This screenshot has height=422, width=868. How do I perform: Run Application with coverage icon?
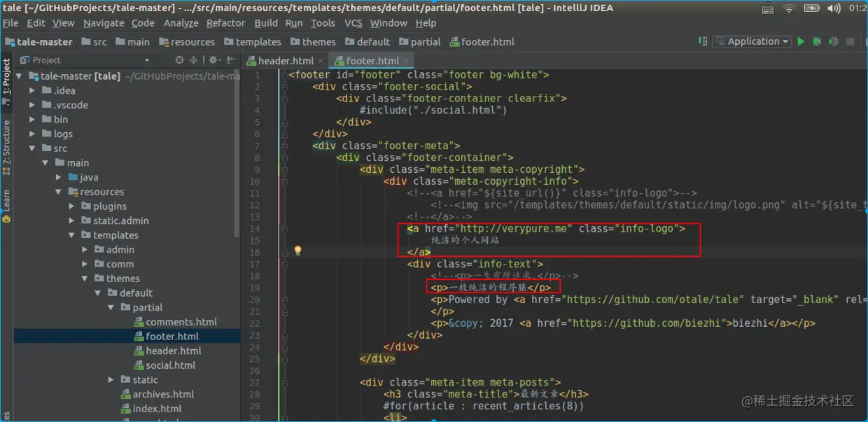[834, 42]
